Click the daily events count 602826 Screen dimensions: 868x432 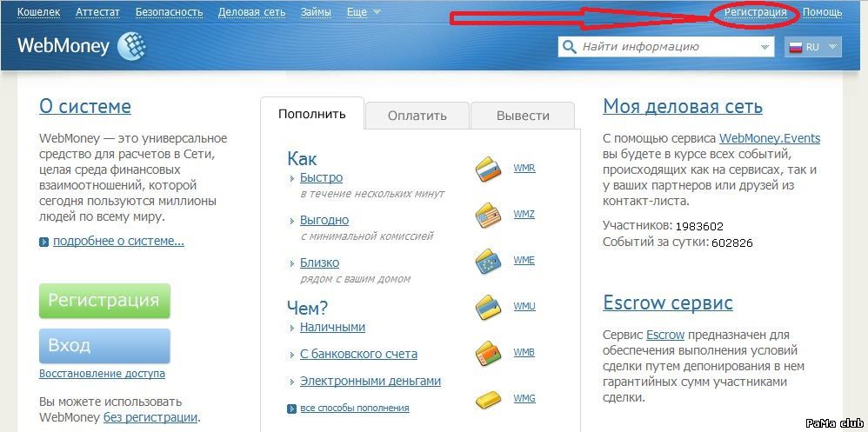click(x=731, y=243)
